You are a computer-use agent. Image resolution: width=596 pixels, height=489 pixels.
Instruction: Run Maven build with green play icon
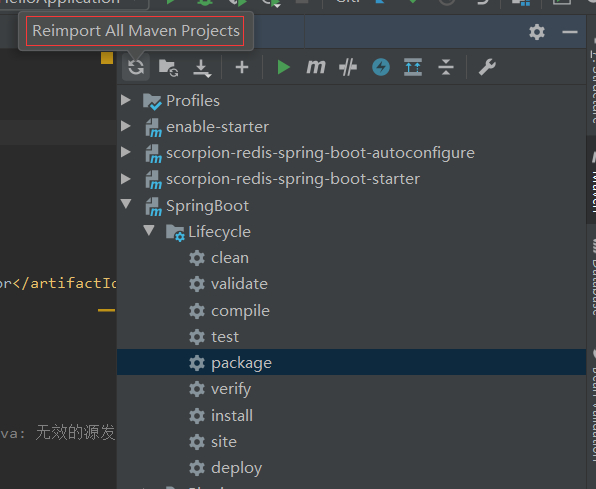pyautogui.click(x=284, y=67)
